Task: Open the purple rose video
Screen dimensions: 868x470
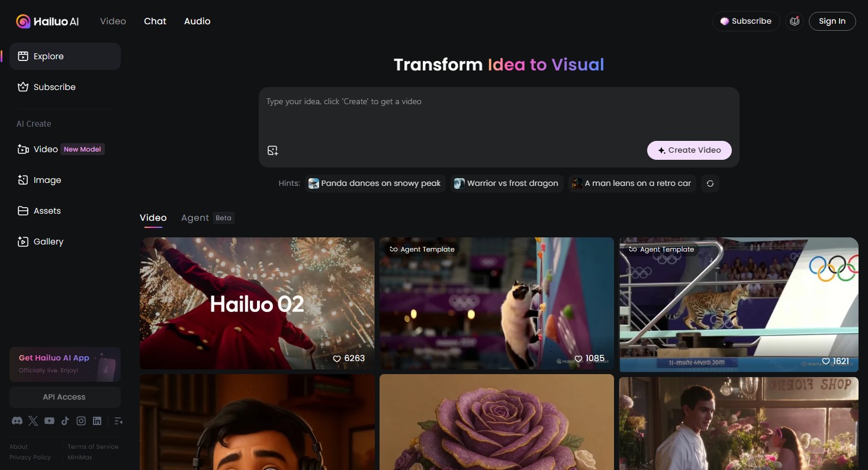Action: [x=497, y=422]
